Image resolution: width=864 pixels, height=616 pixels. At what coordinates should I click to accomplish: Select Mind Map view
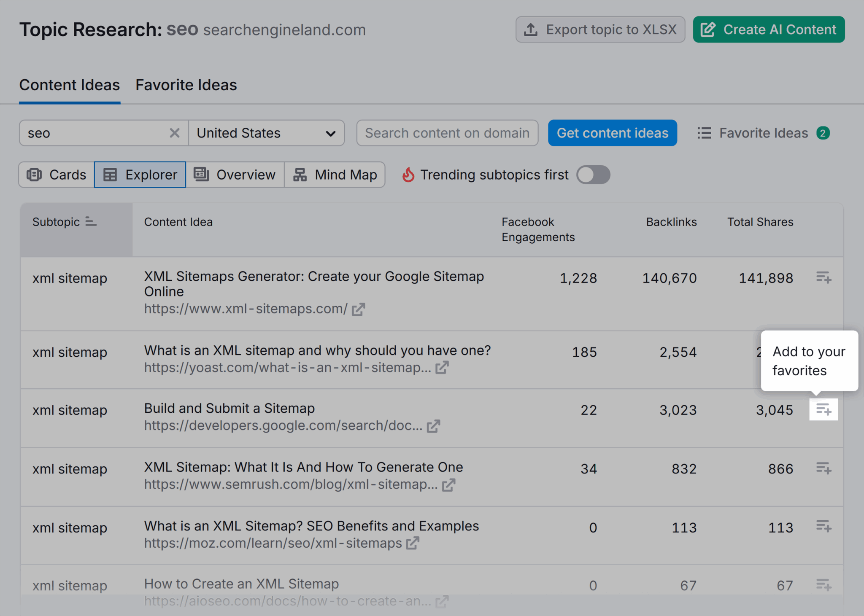(335, 175)
